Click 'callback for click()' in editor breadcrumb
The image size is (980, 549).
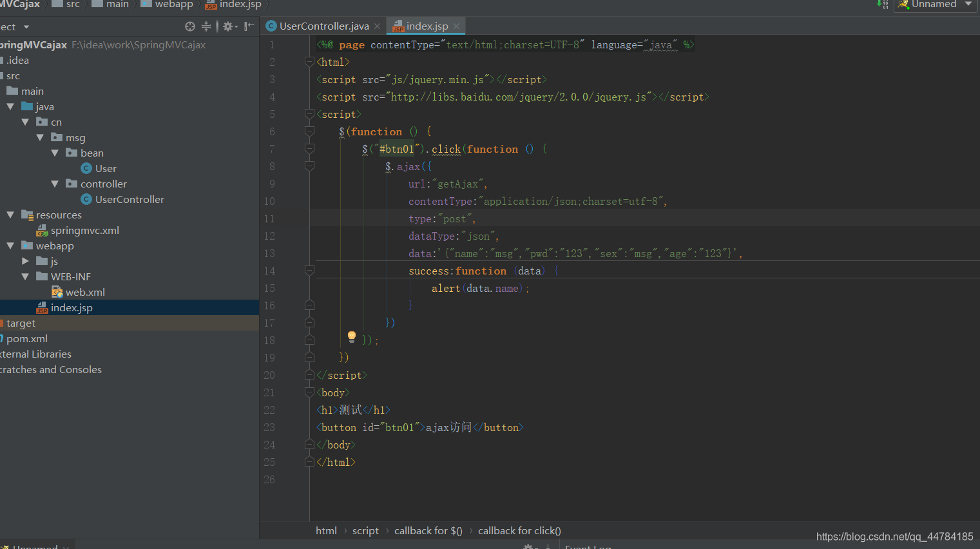pyautogui.click(x=519, y=531)
